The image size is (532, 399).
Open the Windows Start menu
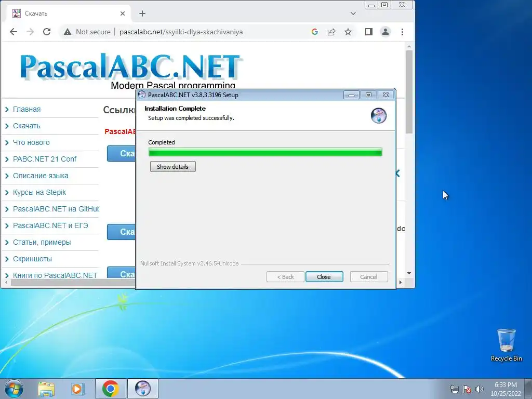click(x=14, y=389)
